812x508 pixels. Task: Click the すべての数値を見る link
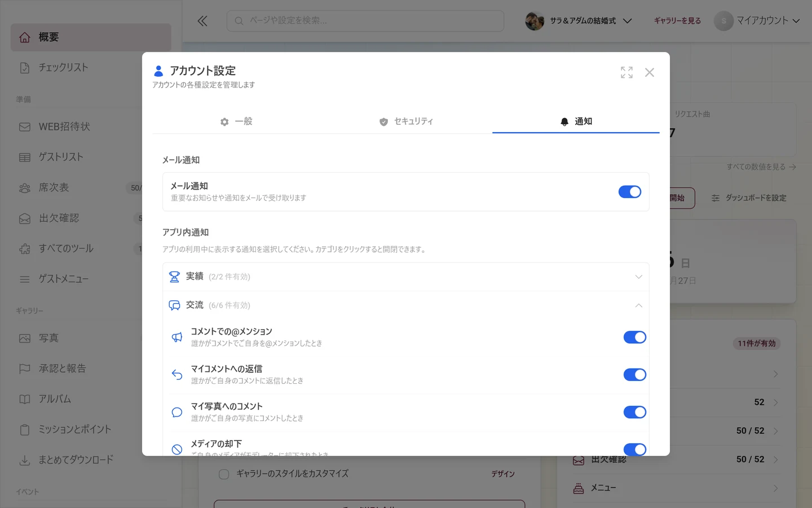coord(761,167)
